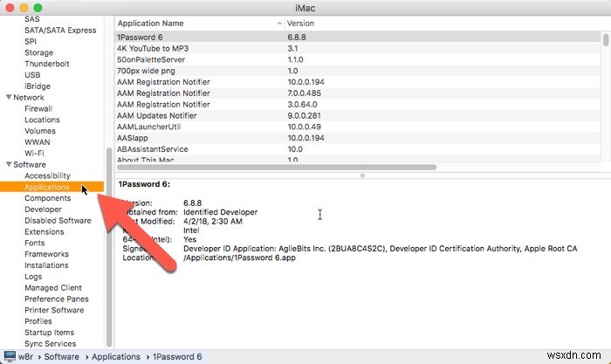Select the 1Password 6 row
Viewport: 611px width, 364px height.
[x=358, y=37]
